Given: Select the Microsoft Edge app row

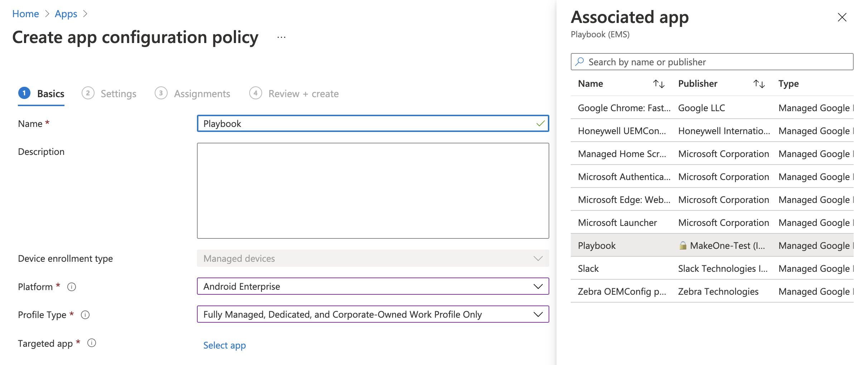Looking at the screenshot, I should click(712, 199).
